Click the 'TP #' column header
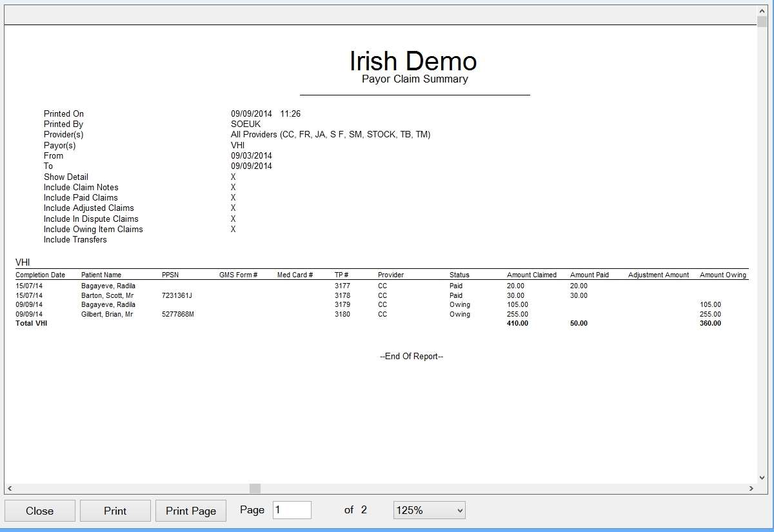This screenshot has height=532, width=774. (x=341, y=275)
